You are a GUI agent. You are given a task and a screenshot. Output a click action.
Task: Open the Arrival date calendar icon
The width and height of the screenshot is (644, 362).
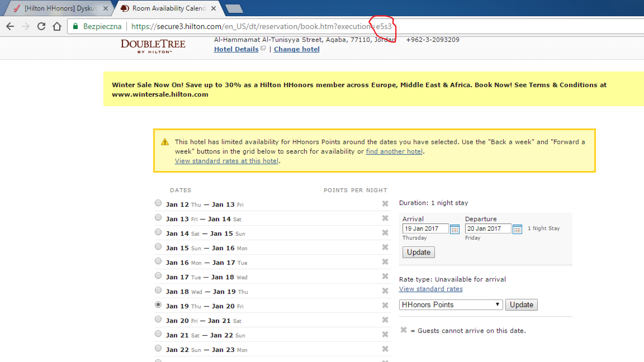(455, 229)
